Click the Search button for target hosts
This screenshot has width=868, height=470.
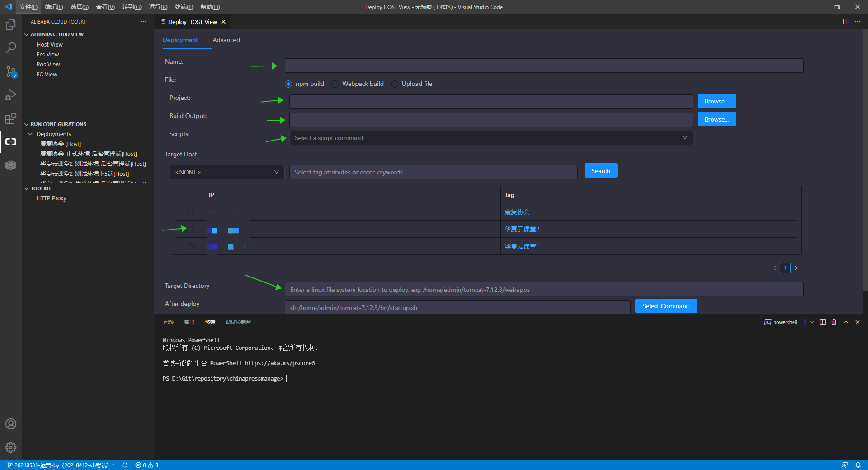tap(600, 170)
